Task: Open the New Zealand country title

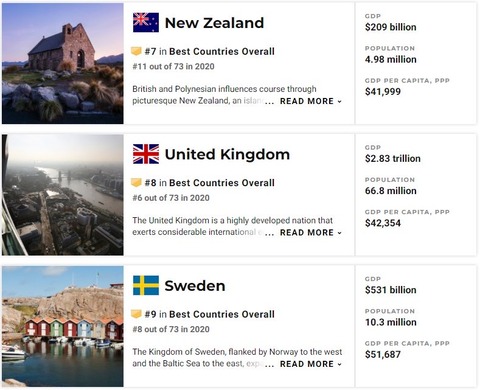Action: pos(214,23)
